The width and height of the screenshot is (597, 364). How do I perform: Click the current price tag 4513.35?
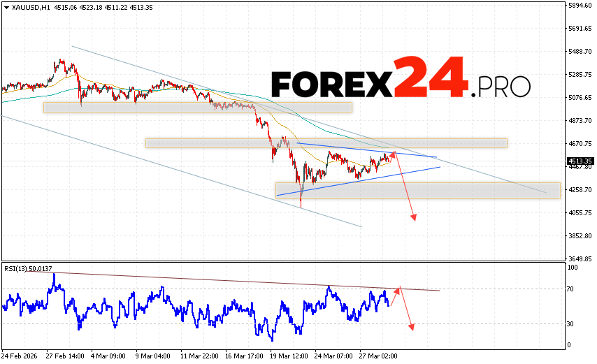579,161
